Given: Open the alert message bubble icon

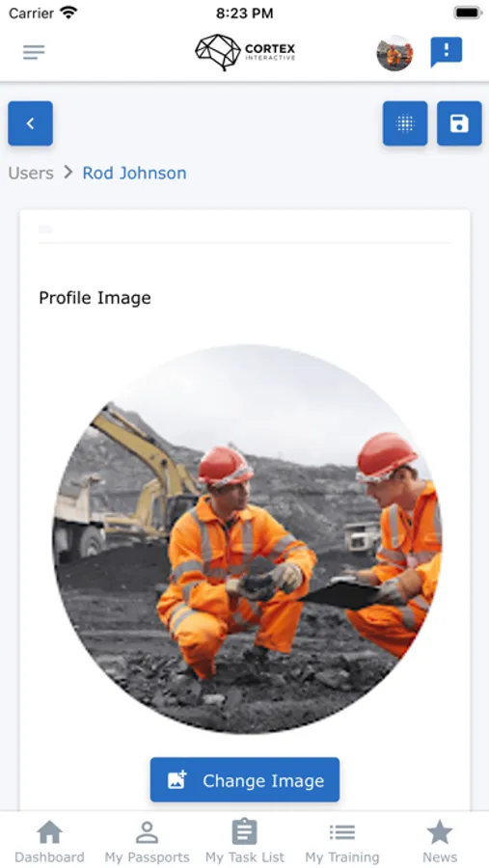Looking at the screenshot, I should (x=446, y=52).
